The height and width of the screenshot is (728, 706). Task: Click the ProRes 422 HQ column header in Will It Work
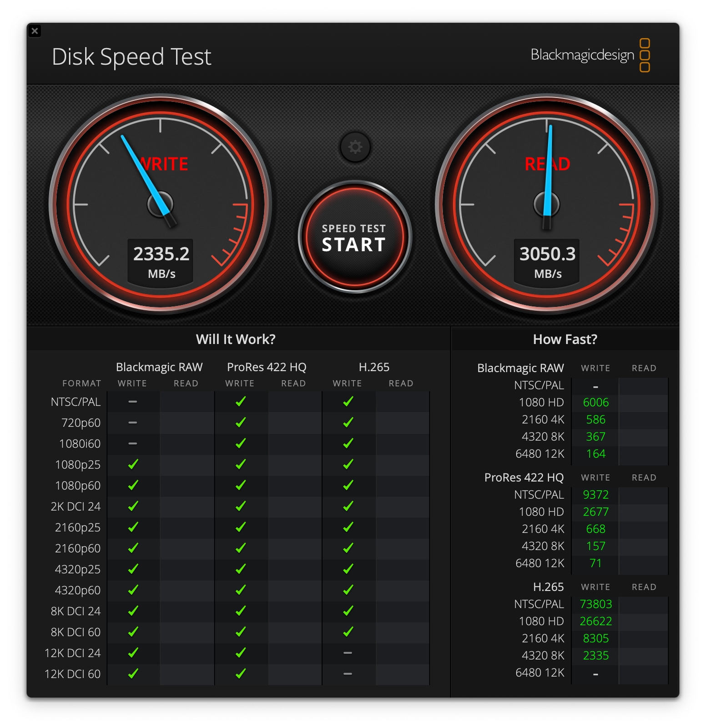pyautogui.click(x=267, y=367)
